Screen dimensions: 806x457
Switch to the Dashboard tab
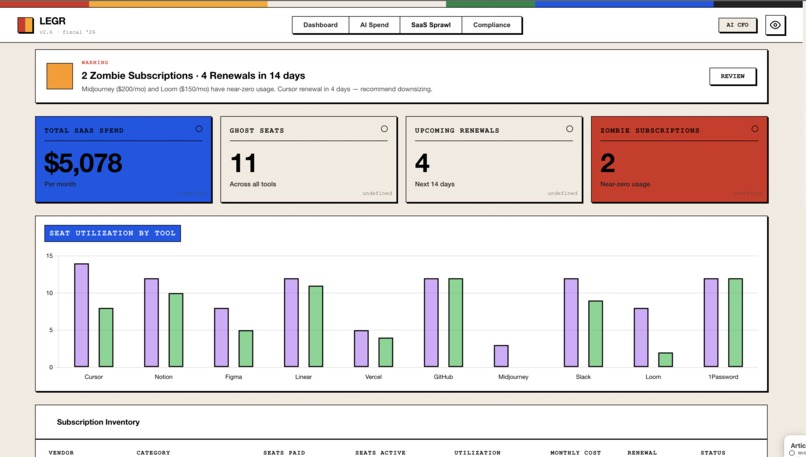pos(320,25)
